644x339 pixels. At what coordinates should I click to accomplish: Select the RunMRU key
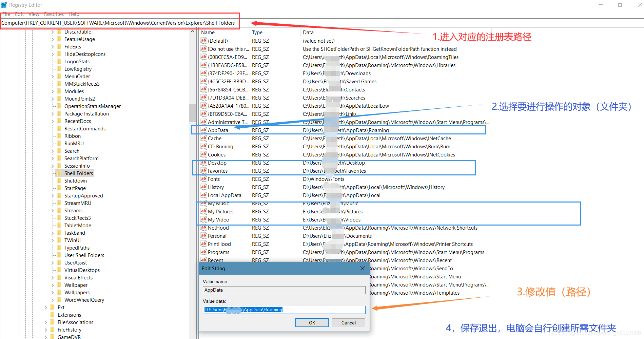[74, 144]
